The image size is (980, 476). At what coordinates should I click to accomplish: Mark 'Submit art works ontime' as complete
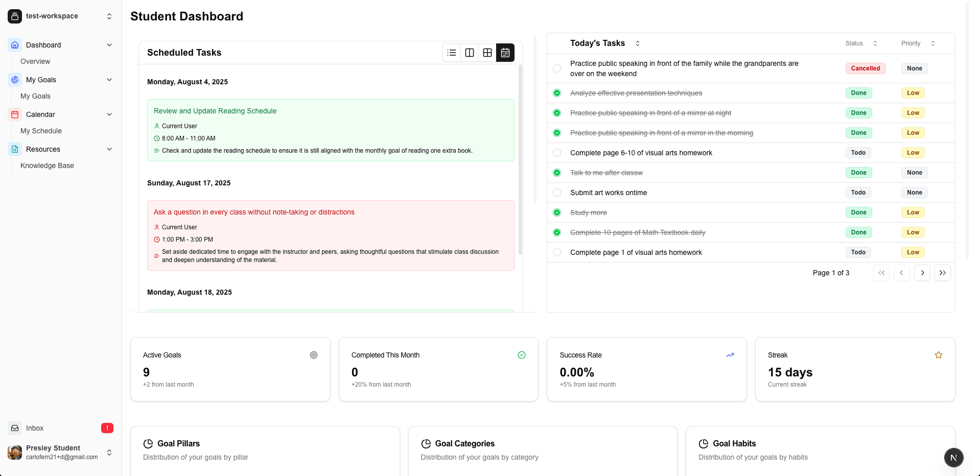click(557, 193)
